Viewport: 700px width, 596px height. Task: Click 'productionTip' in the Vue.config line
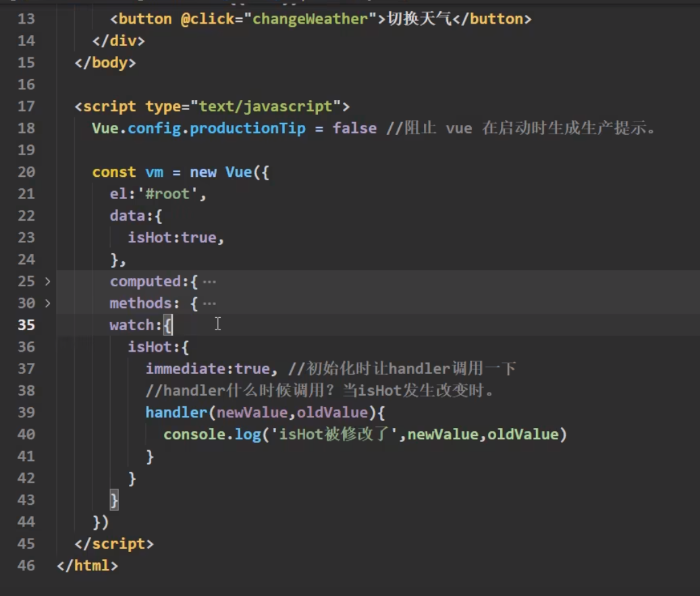coord(248,128)
